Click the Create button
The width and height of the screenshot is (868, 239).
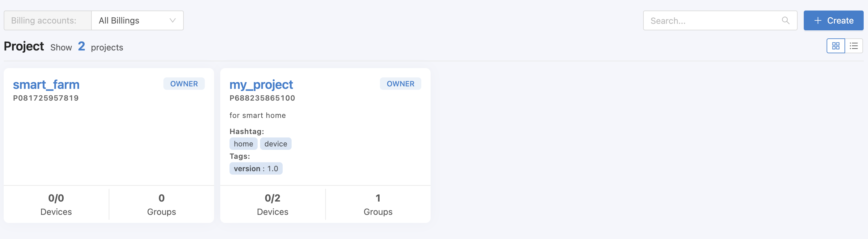(x=833, y=21)
